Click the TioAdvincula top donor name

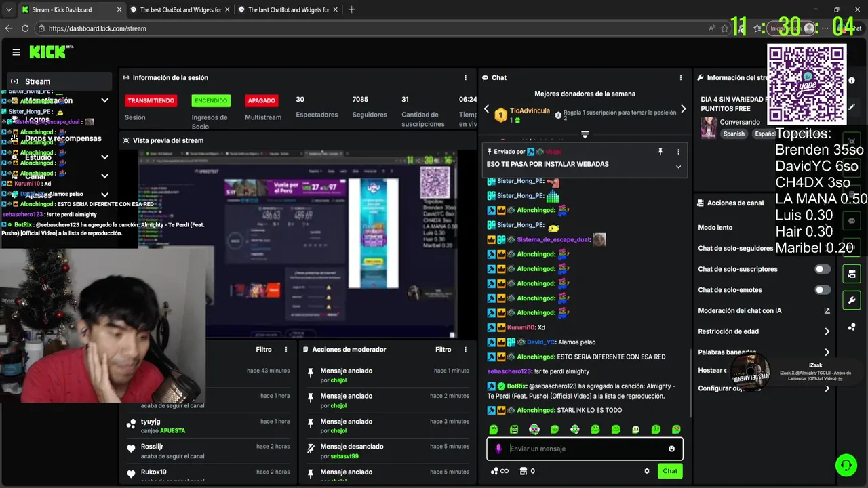tap(530, 111)
